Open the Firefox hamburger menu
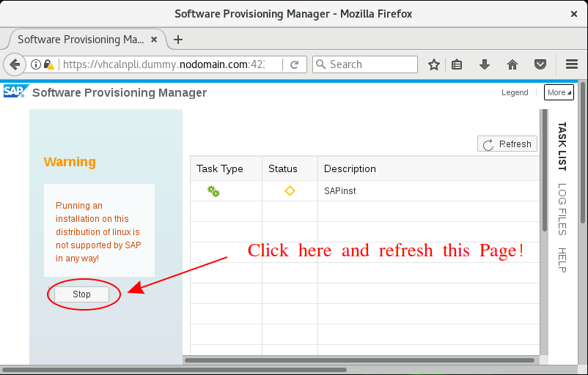The width and height of the screenshot is (588, 375). [x=571, y=64]
